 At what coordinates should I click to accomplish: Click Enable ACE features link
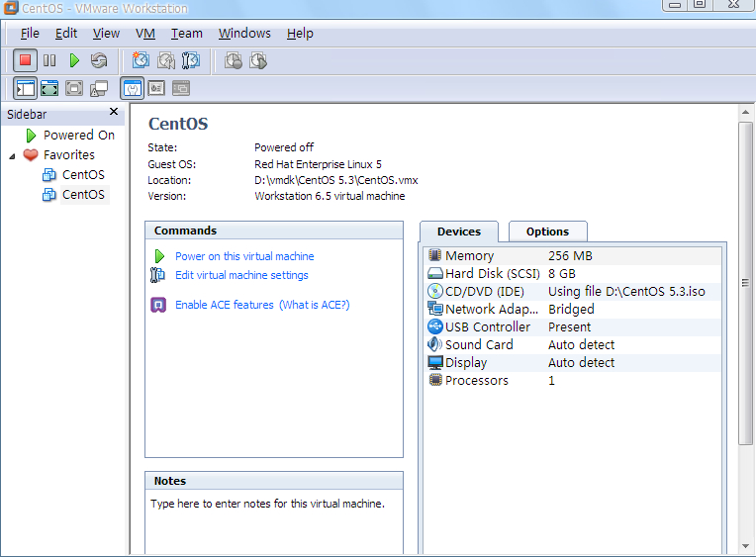[225, 305]
